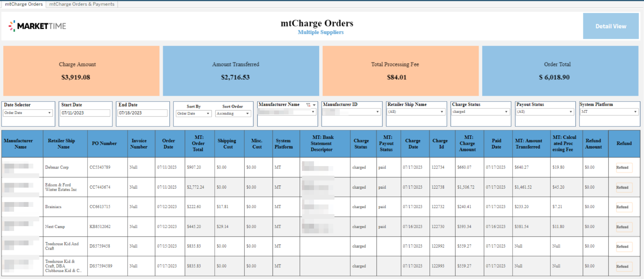Open the Sort By dropdown
Image resolution: width=644 pixels, height=279 pixels.
click(194, 114)
